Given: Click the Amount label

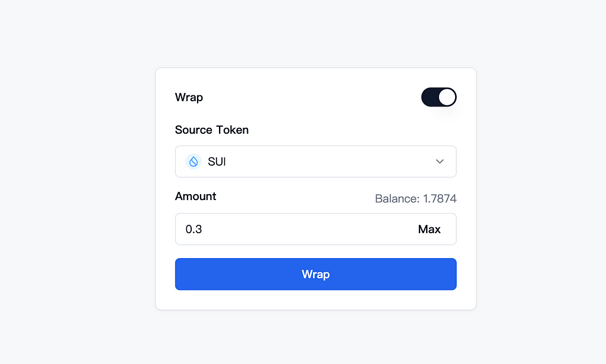Looking at the screenshot, I should coord(195,197).
